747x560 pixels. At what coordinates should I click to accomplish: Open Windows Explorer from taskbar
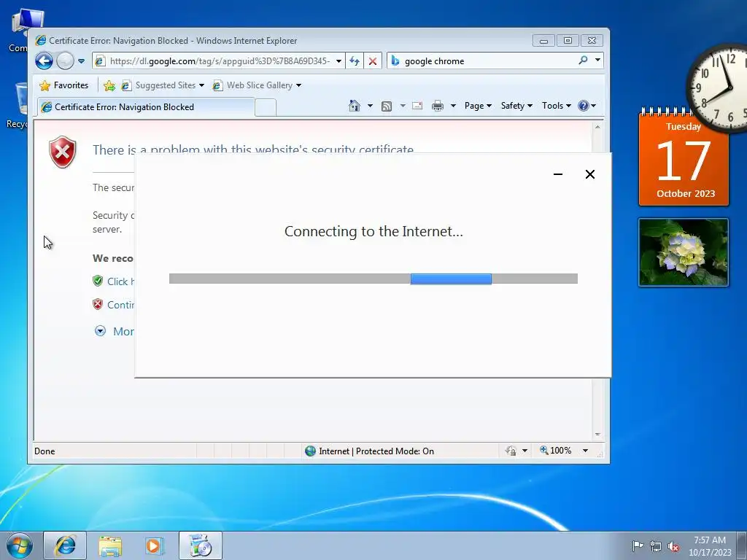pyautogui.click(x=110, y=545)
